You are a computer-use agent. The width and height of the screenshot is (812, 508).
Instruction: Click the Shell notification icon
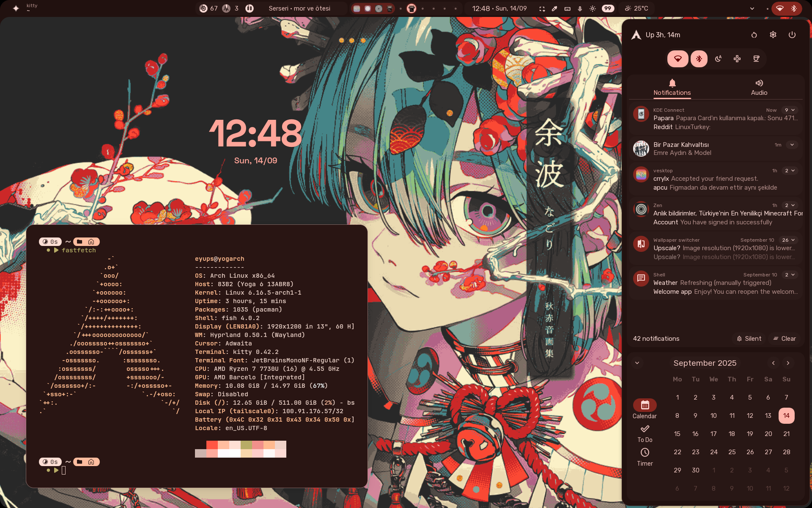(641, 279)
